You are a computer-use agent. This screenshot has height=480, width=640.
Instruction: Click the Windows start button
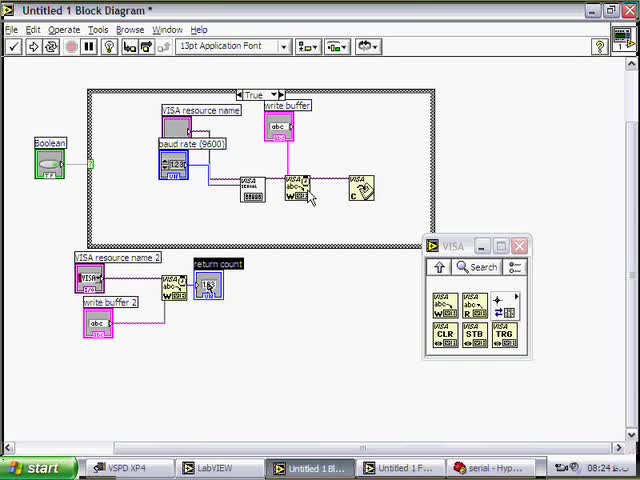[x=38, y=468]
